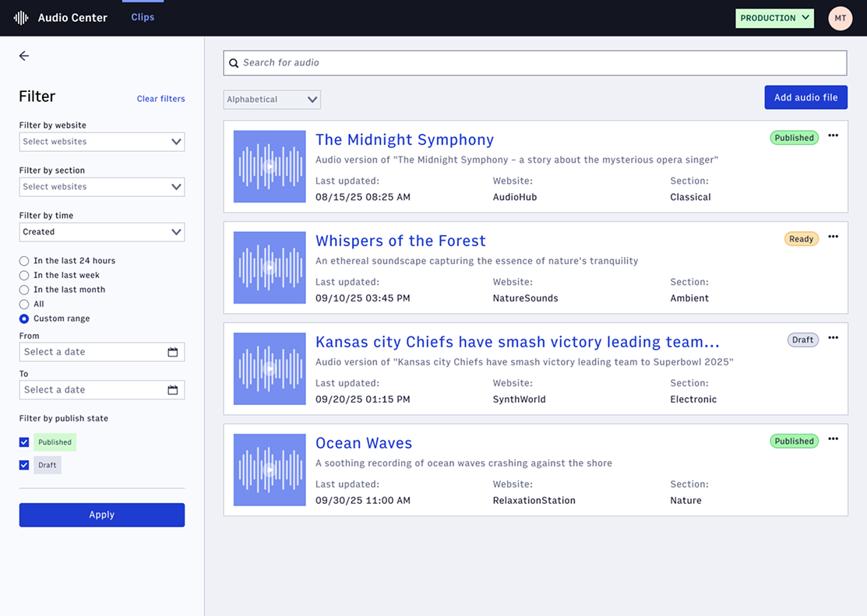
Task: Click the Ready badge on Whispers card
Action: click(802, 239)
